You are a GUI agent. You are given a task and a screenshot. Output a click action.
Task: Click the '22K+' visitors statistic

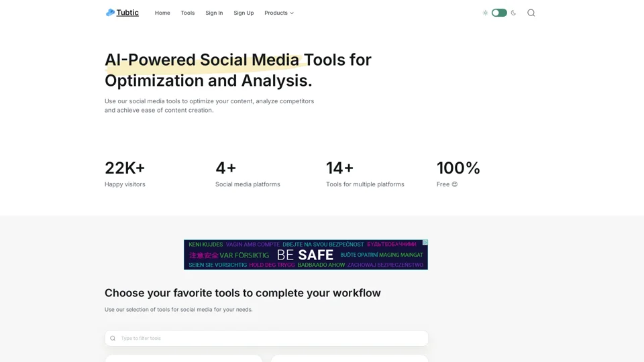(125, 168)
